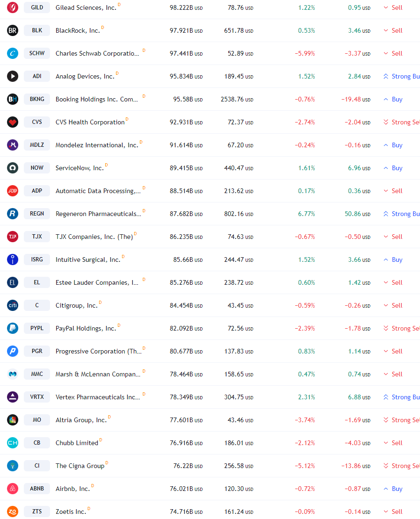Click the Citigroup citi logo
This screenshot has width=420, height=519.
pos(13,305)
